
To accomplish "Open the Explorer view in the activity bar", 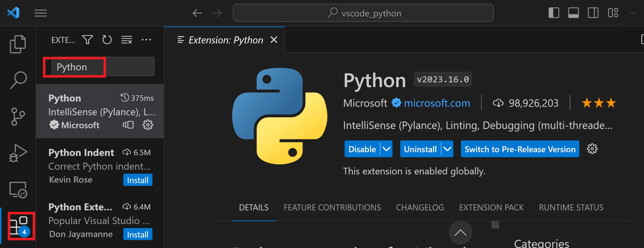I will (x=18, y=44).
